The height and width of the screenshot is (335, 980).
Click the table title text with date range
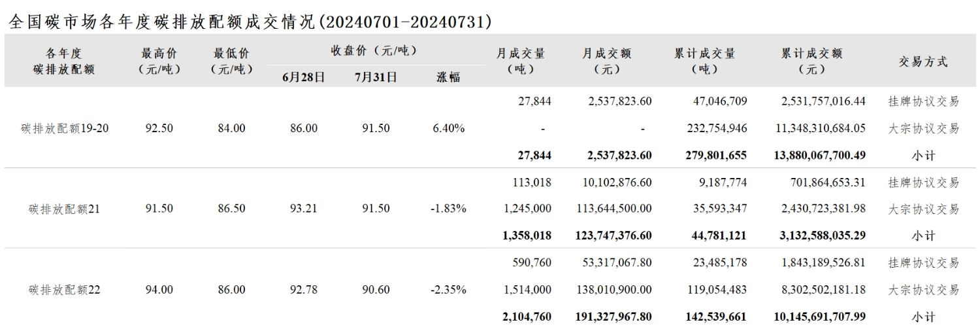pos(250,22)
